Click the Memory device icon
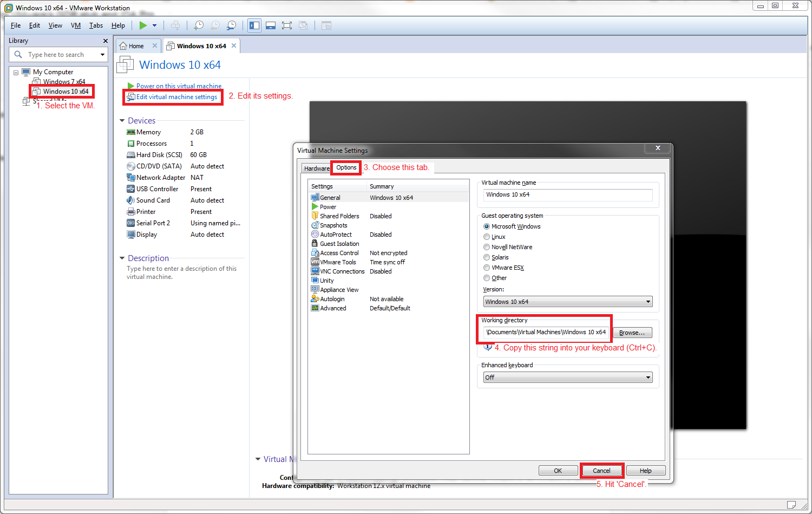 130,132
